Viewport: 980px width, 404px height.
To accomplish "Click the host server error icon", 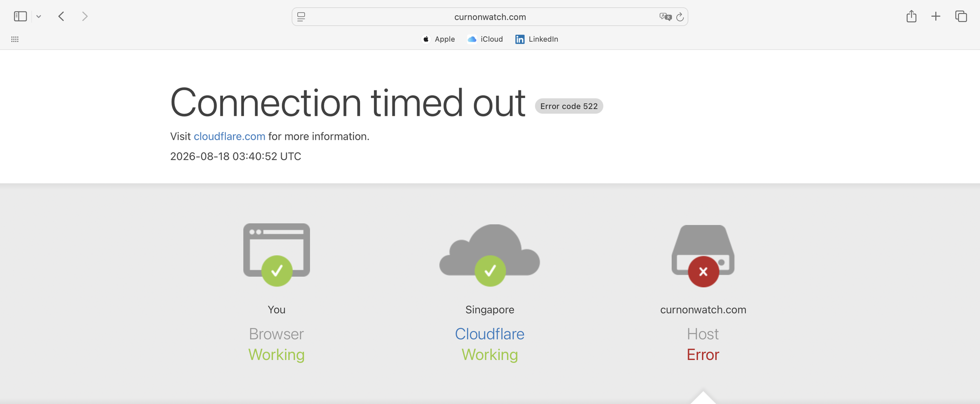I will point(703,255).
